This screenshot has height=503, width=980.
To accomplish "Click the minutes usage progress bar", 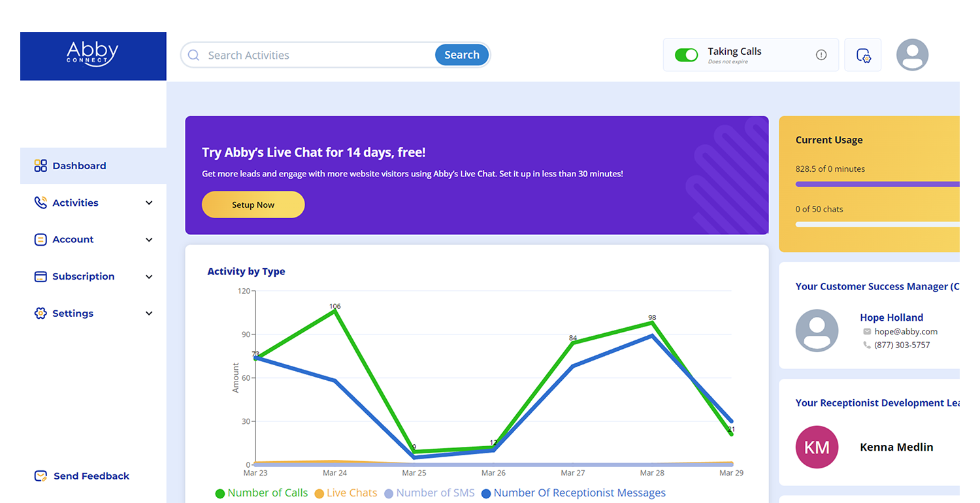I will click(x=877, y=184).
